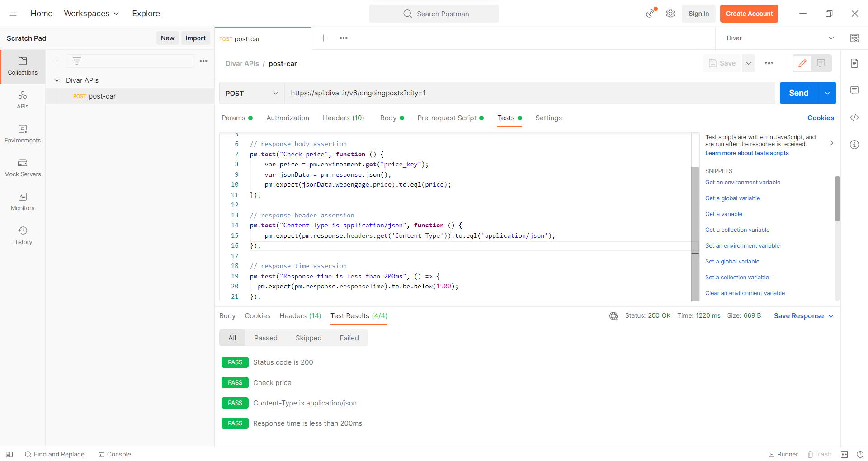
Task: Open response Body tab
Action: (227, 316)
